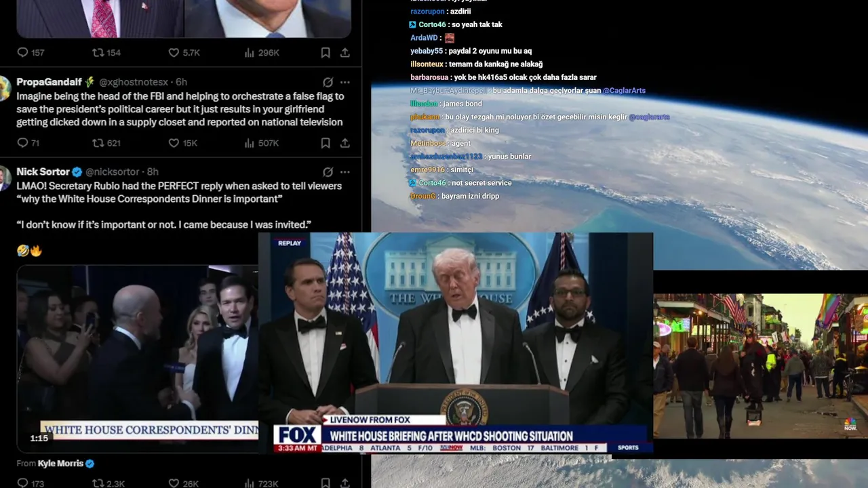Screen dimensions: 868x488
Task: Open @nicksortor handle link
Action: (112, 172)
